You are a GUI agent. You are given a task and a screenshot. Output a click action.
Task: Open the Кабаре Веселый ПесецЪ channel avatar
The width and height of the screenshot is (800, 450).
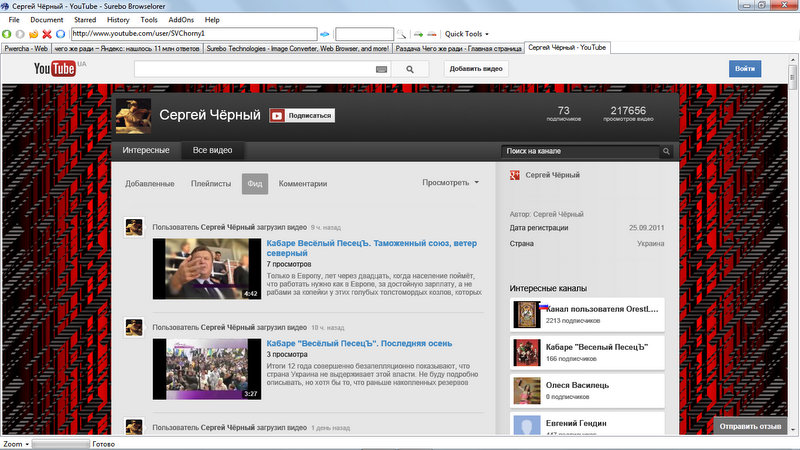click(x=527, y=353)
